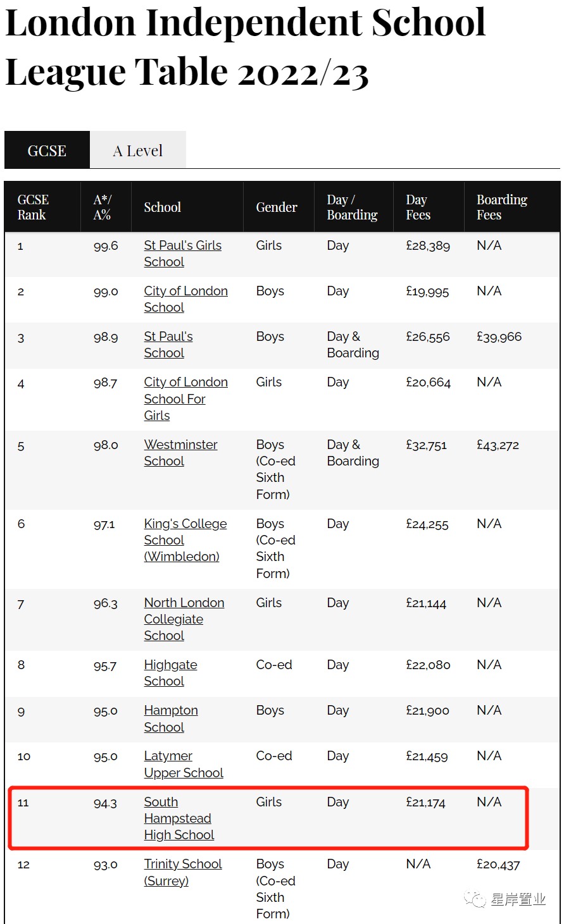Open South Hampstead High School link

coord(179,818)
